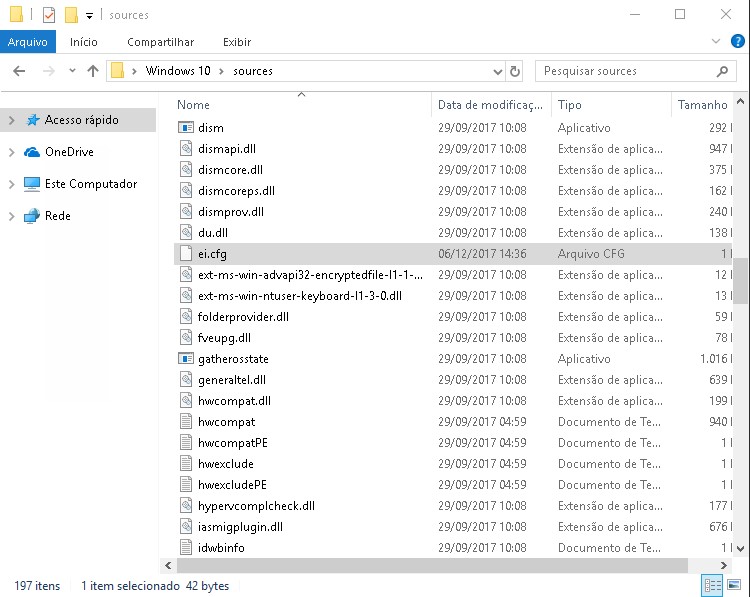Click the Properties quick access toolbar icon

click(49, 15)
